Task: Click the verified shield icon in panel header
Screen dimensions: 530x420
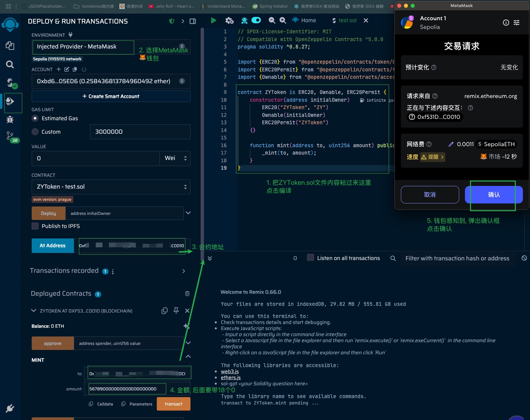Action: click(172, 21)
